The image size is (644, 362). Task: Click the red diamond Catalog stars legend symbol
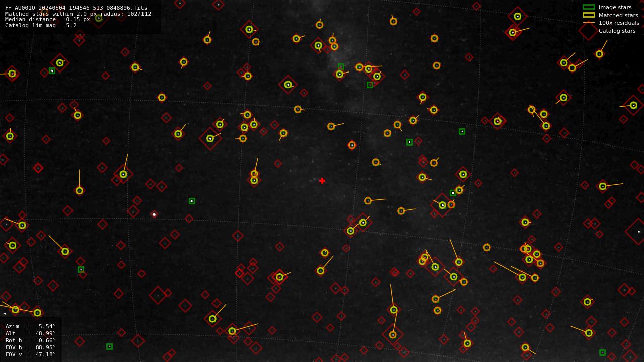pos(589,31)
